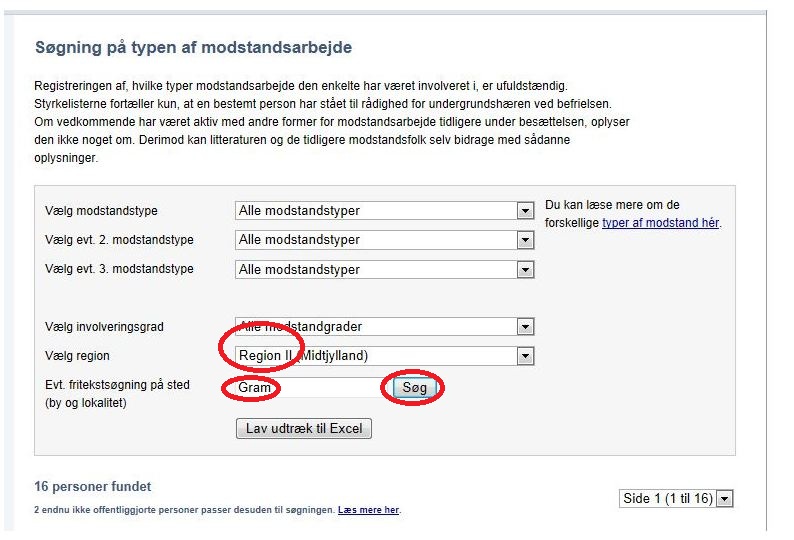The width and height of the screenshot is (794, 540).
Task: Click the Søg button
Action: tap(414, 388)
